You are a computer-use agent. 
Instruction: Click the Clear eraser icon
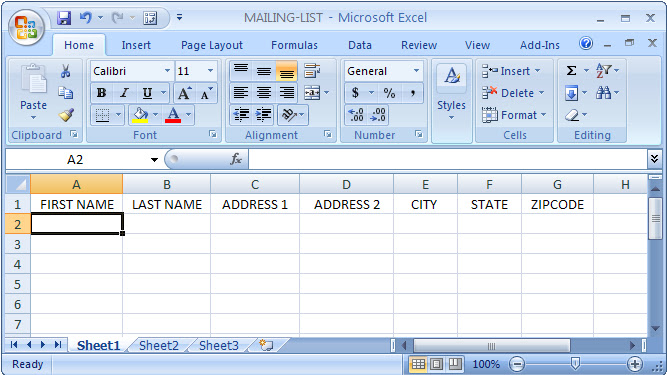pyautogui.click(x=572, y=115)
